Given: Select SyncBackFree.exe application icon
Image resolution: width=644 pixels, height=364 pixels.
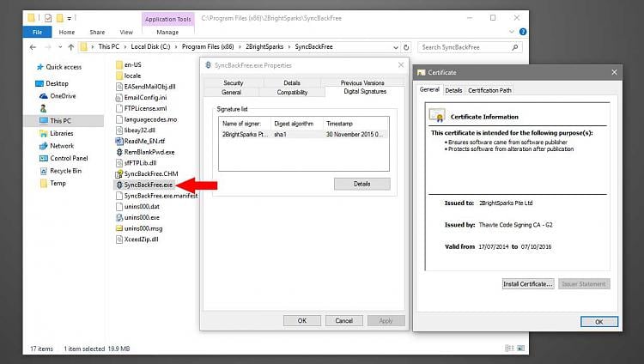Looking at the screenshot, I should pyautogui.click(x=119, y=185).
